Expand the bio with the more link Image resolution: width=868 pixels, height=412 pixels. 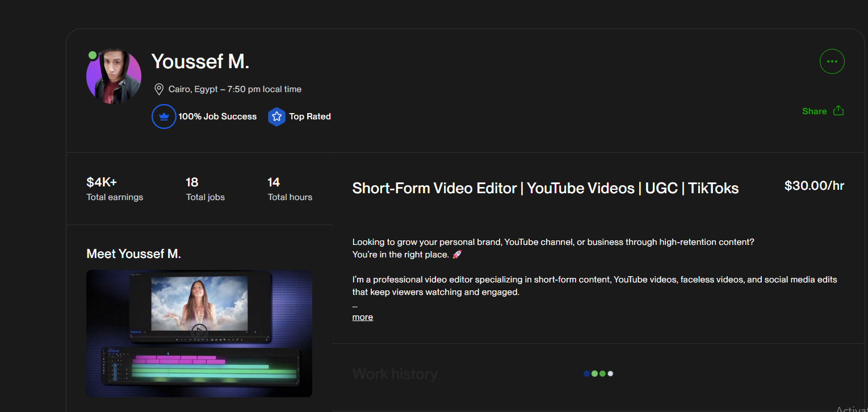pyautogui.click(x=363, y=317)
